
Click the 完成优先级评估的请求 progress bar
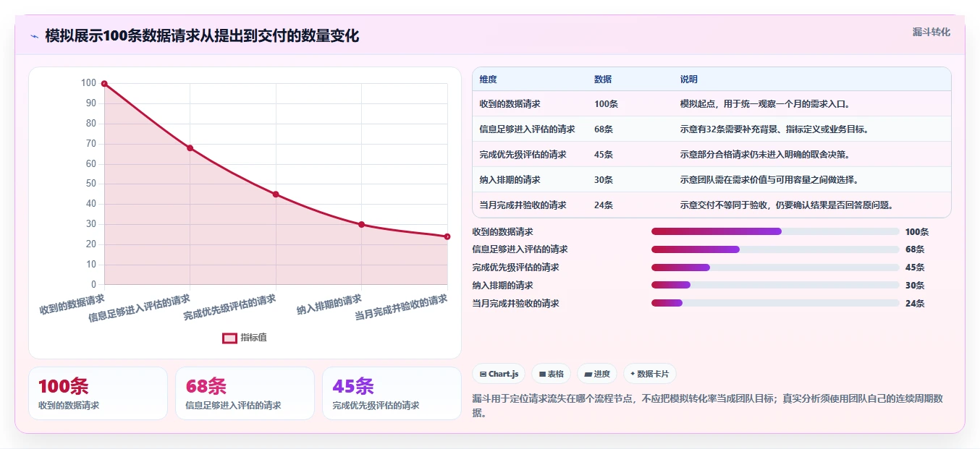point(775,268)
